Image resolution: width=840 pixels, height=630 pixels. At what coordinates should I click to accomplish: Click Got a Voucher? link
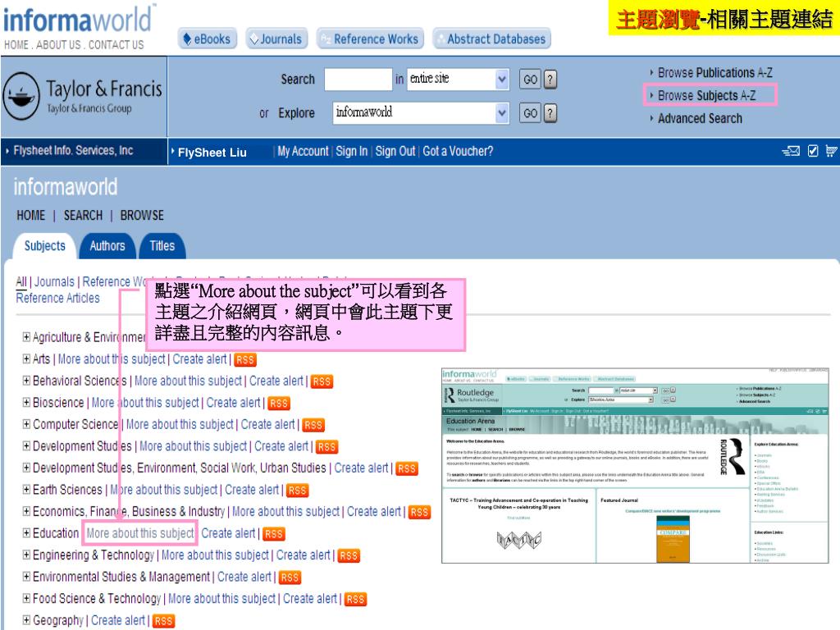coord(458,152)
